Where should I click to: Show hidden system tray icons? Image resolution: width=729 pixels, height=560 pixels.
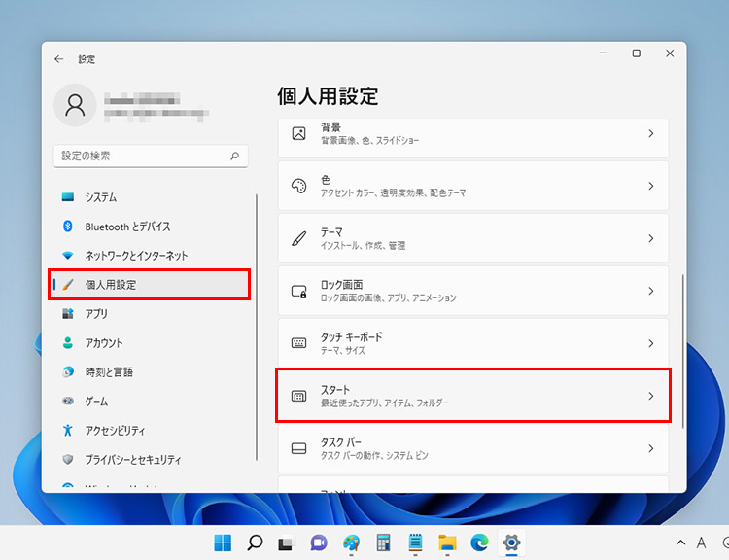(x=680, y=542)
